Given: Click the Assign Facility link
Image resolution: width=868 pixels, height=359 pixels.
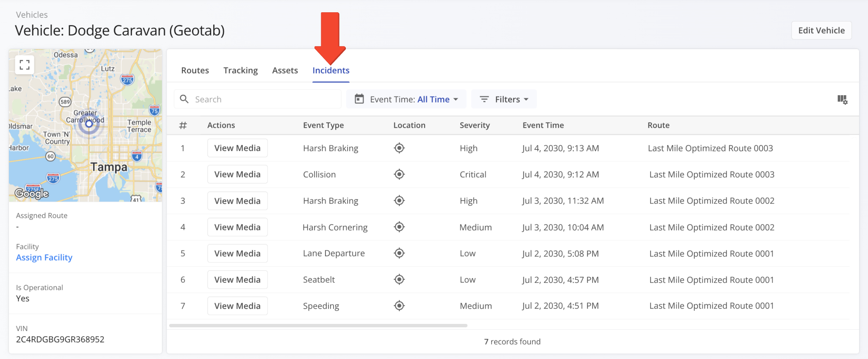Looking at the screenshot, I should pyautogui.click(x=44, y=257).
